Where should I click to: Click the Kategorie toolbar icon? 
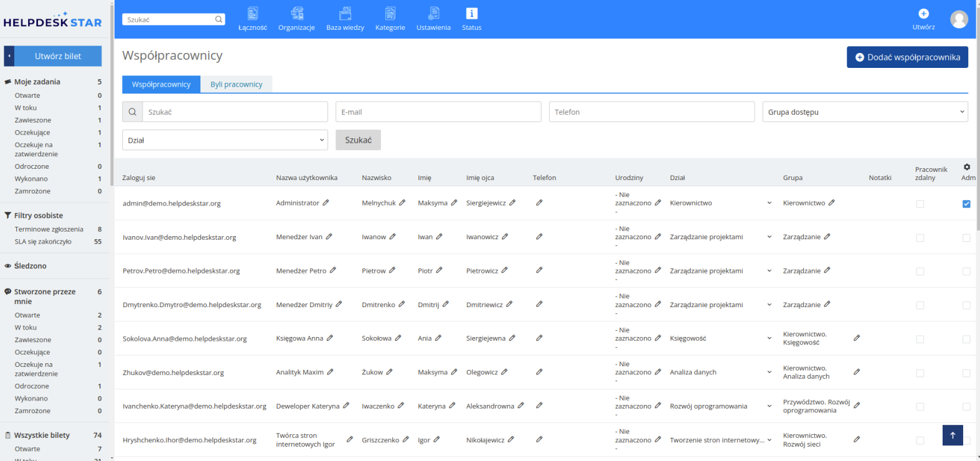(x=390, y=14)
